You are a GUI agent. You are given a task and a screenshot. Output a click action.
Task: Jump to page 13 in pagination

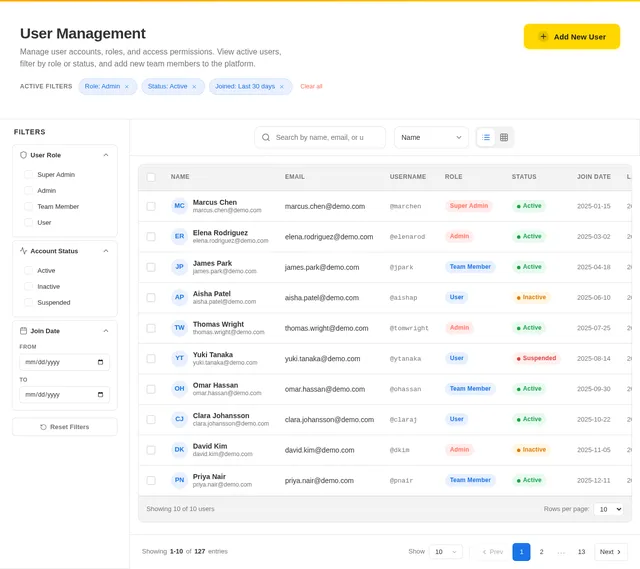coord(581,552)
